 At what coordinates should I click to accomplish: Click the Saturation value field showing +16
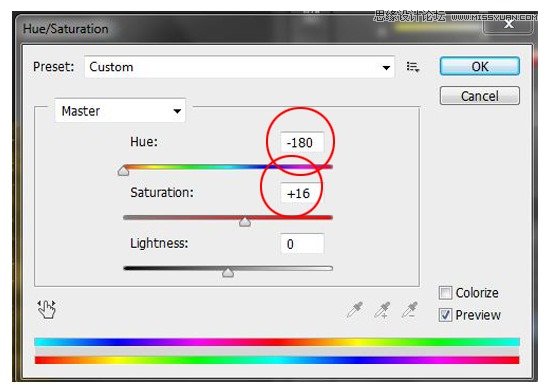click(x=302, y=193)
